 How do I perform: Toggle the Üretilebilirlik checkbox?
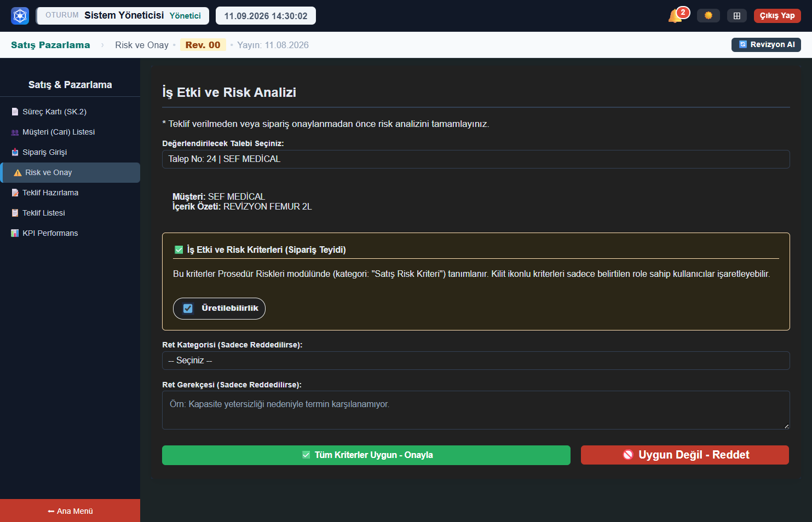(x=188, y=309)
